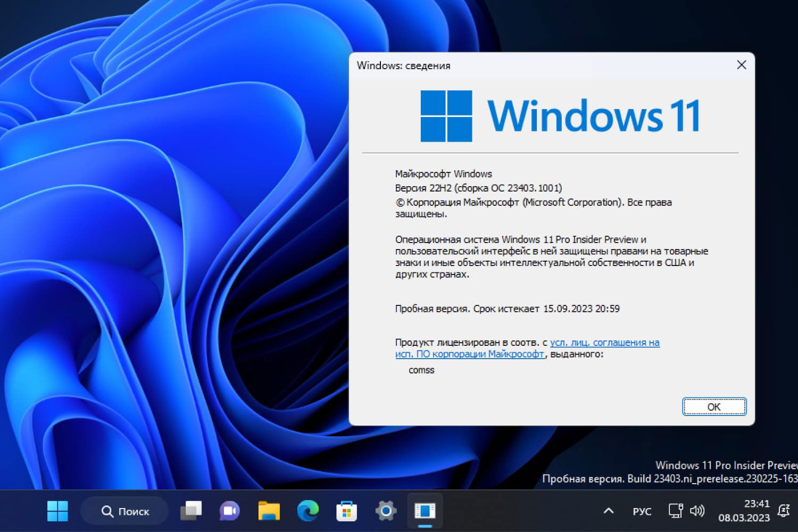Open Windows Settings from the taskbar
The height and width of the screenshot is (532, 798).
(x=385, y=511)
